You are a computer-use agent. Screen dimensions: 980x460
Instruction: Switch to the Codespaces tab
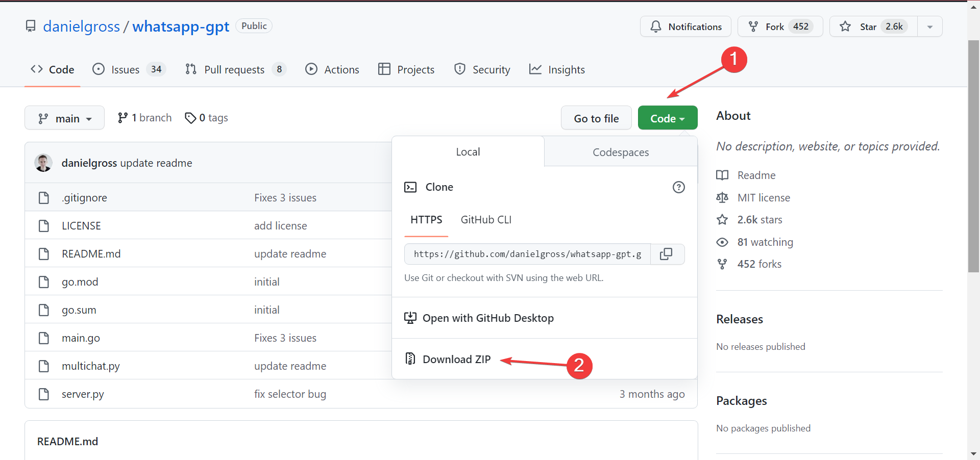click(x=620, y=152)
